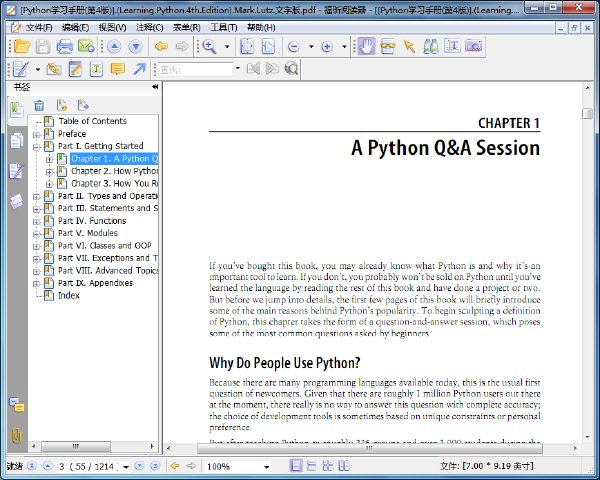Screen dimensions: 600x480
Task: Go to next page with down arrow icon
Action: (135, 47)
